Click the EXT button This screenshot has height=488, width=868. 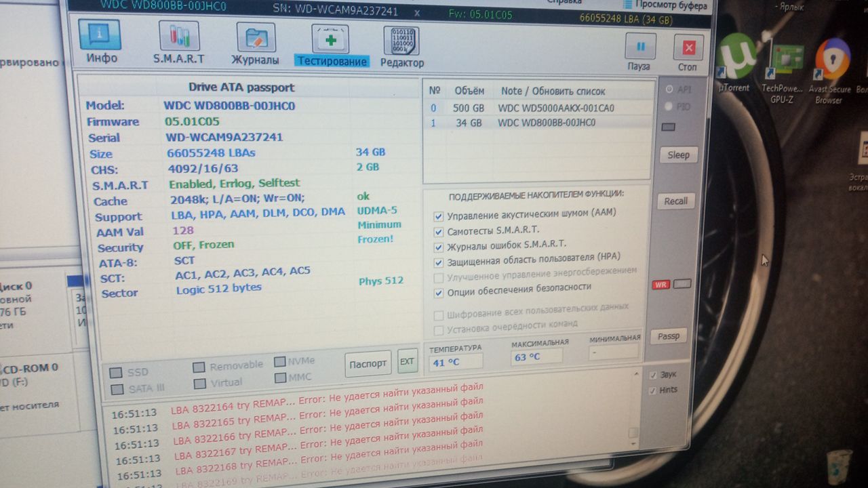click(407, 361)
